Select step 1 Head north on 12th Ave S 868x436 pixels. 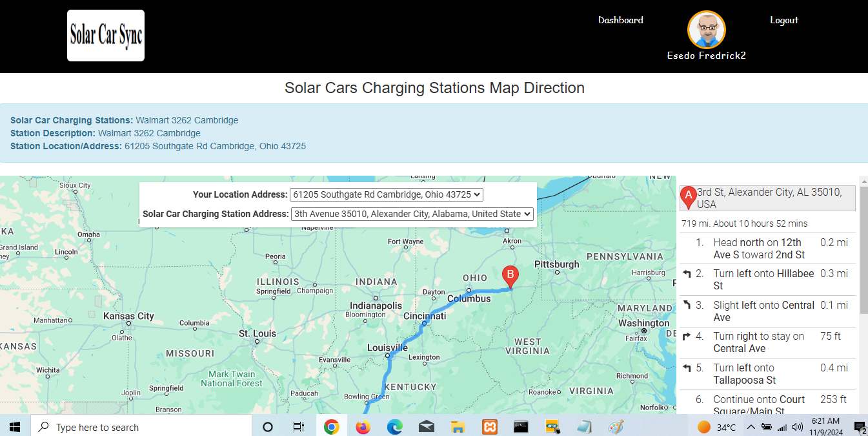point(767,249)
